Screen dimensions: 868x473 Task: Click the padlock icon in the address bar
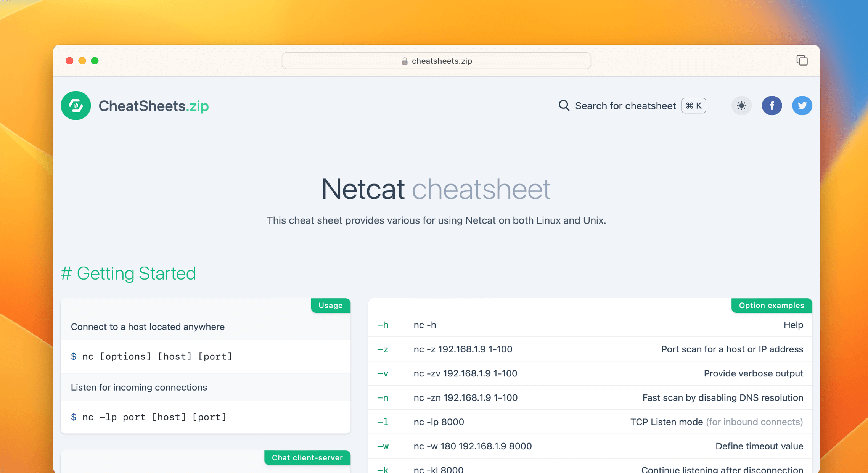click(x=404, y=61)
